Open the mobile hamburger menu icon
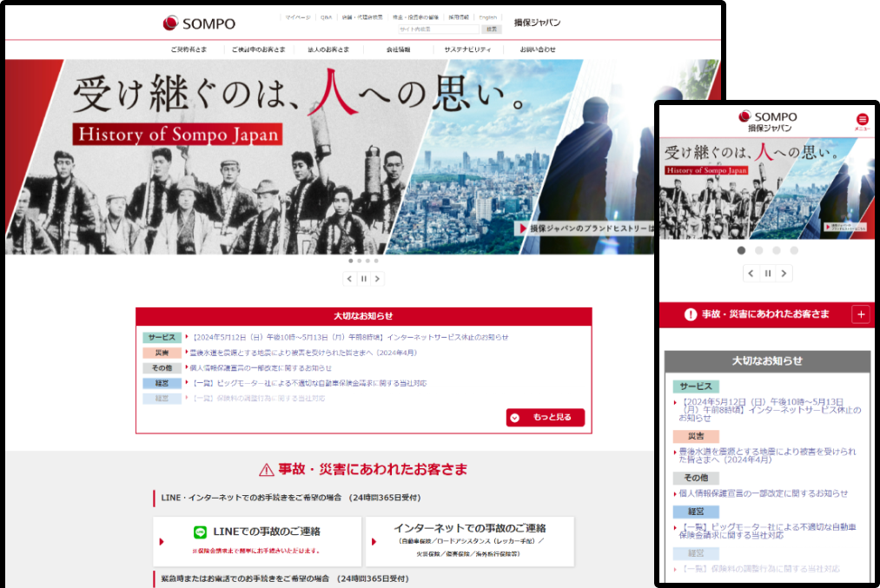 tap(862, 120)
